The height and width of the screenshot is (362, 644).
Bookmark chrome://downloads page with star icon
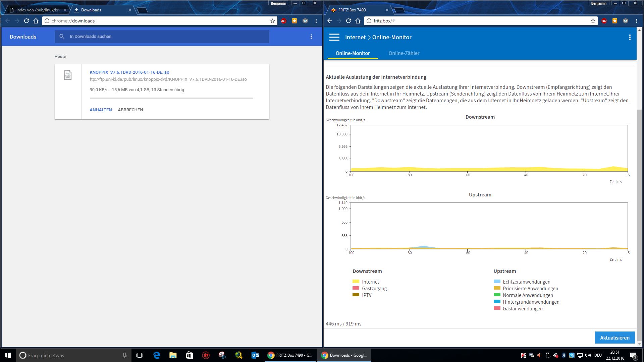(272, 21)
